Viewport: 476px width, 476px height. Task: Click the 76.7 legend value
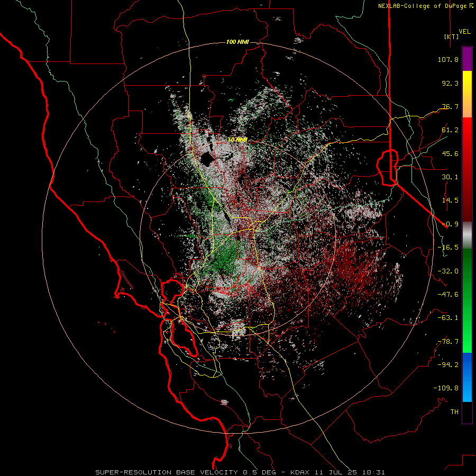pos(450,106)
